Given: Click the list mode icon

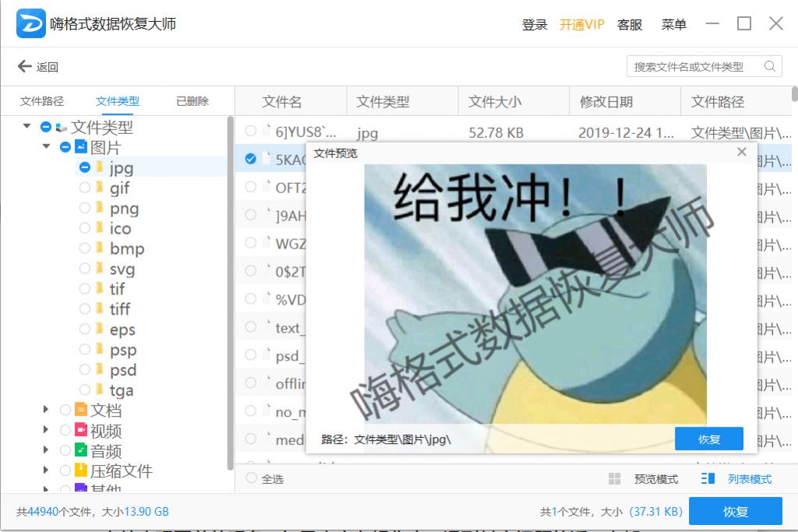Looking at the screenshot, I should click(708, 478).
